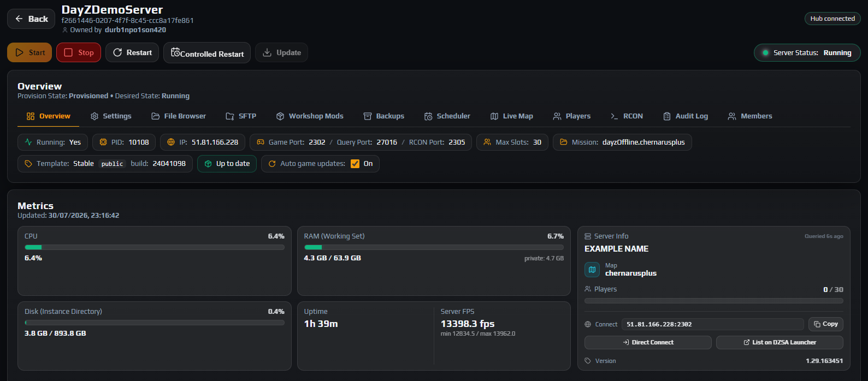Viewport: 868px width, 381px height.
Task: Click the refresh icon beside Auto game updates
Action: click(272, 164)
